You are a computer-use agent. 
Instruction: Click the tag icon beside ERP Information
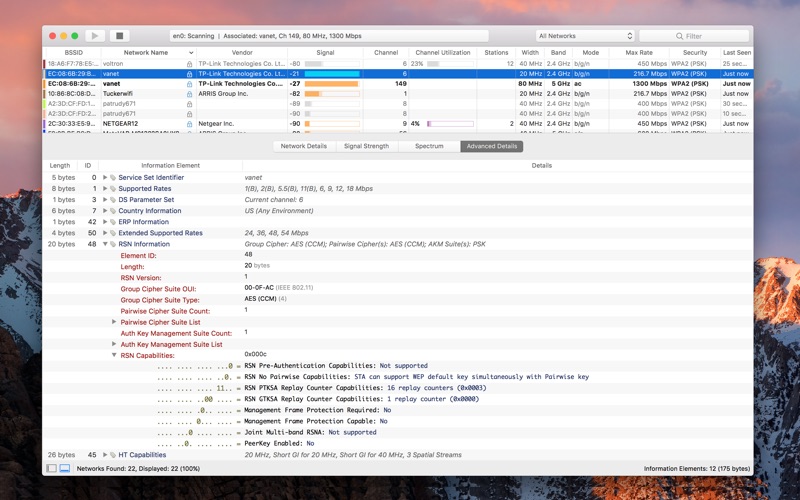(113, 222)
